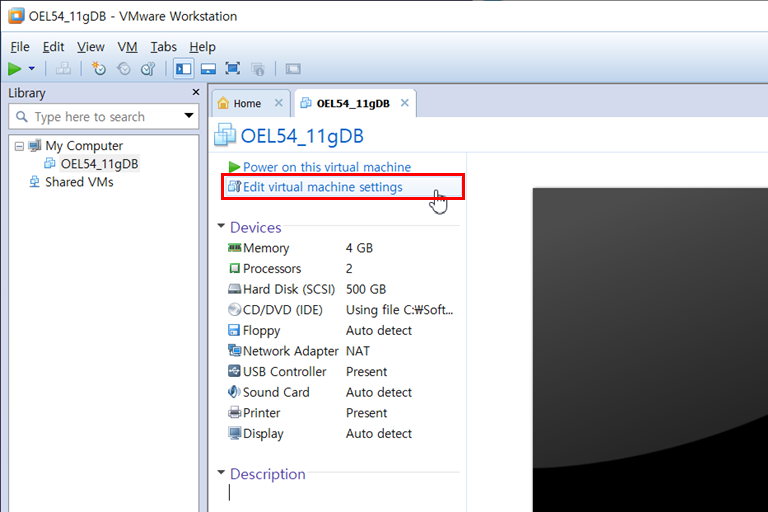Open the View menu

click(91, 47)
